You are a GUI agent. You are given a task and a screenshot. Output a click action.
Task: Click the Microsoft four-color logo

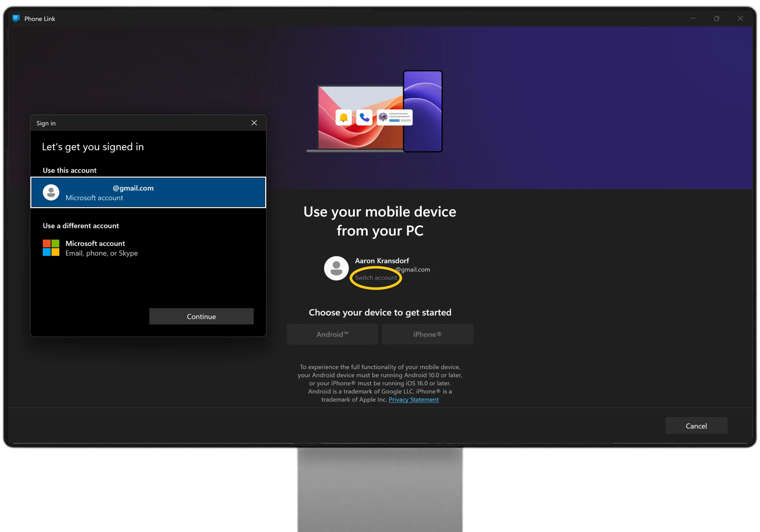tap(51, 248)
